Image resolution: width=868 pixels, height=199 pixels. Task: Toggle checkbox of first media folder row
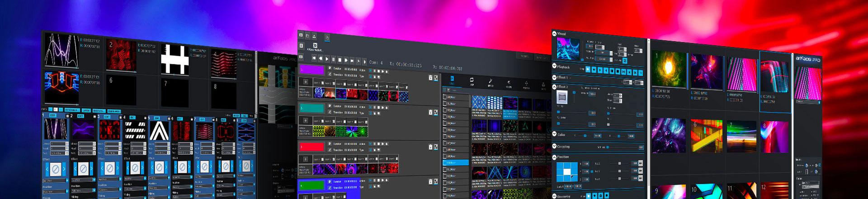pos(445,97)
